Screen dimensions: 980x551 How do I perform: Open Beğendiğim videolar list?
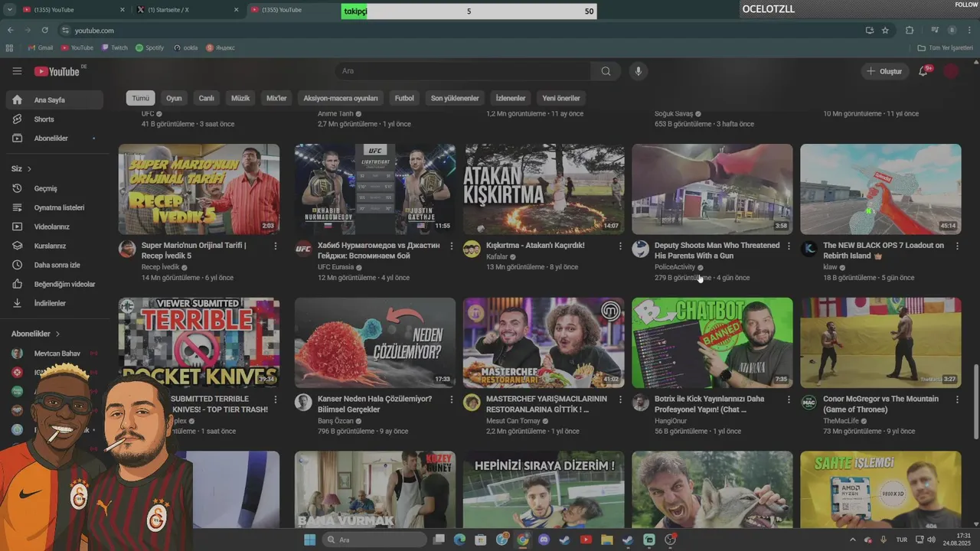[x=54, y=284]
